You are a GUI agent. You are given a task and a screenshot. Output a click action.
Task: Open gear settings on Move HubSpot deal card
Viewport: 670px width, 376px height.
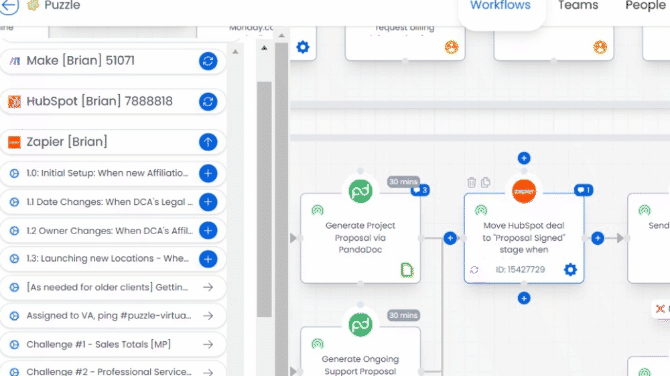click(x=570, y=270)
